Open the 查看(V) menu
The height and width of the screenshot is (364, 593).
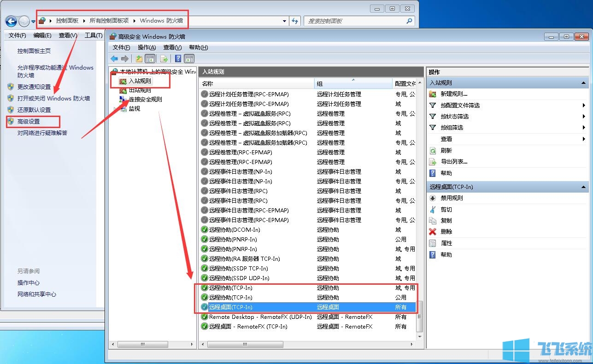tap(172, 47)
